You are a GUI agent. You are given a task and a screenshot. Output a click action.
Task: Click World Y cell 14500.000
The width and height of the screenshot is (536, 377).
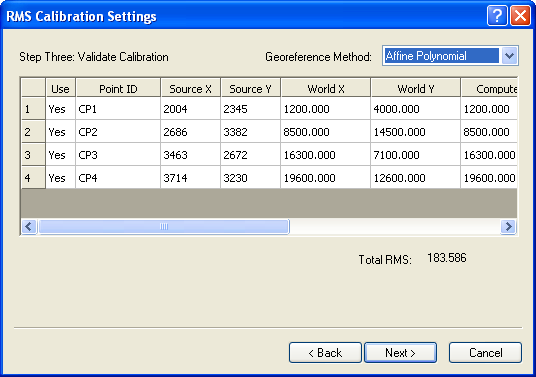416,132
